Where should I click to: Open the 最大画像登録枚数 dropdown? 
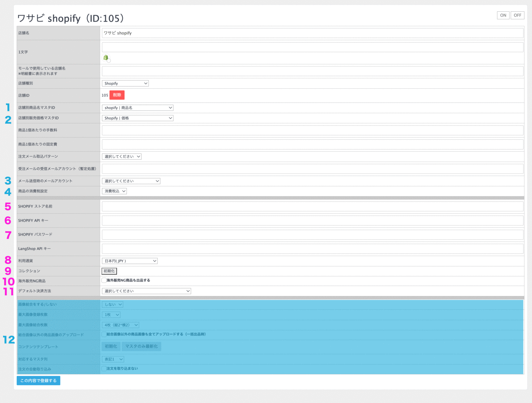[x=111, y=315]
